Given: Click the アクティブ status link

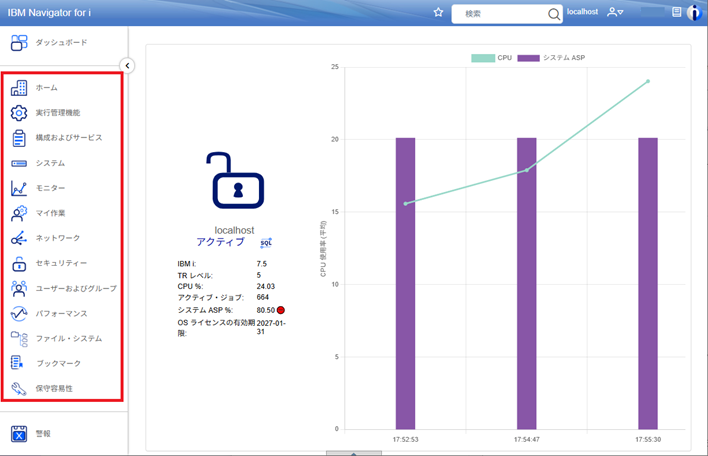Looking at the screenshot, I should tap(220, 242).
